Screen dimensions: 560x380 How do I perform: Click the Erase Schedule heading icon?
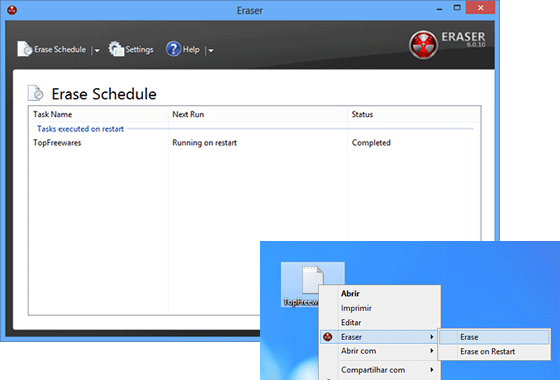click(36, 93)
